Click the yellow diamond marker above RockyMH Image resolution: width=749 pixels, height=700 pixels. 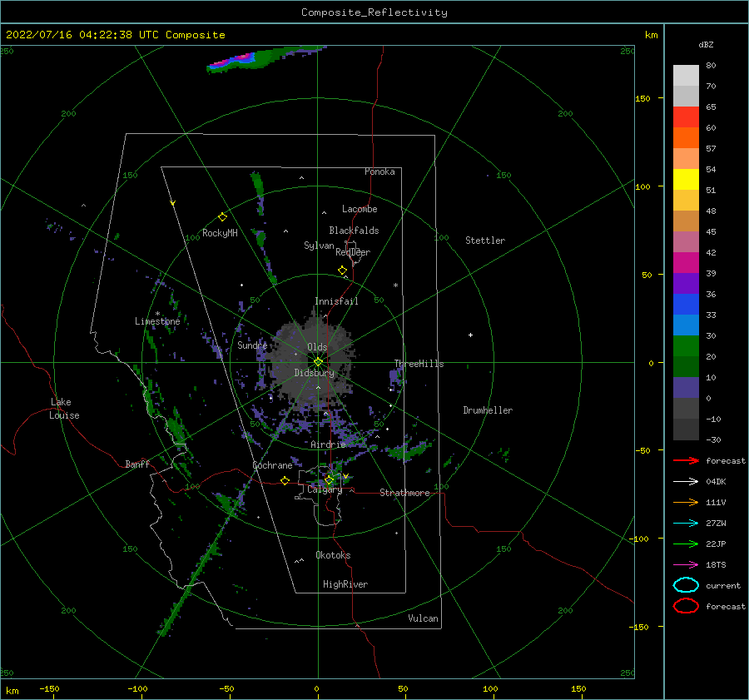click(x=222, y=217)
